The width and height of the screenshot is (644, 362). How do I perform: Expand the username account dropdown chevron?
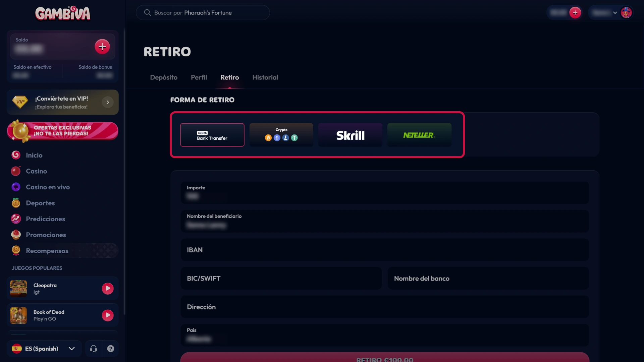click(615, 13)
